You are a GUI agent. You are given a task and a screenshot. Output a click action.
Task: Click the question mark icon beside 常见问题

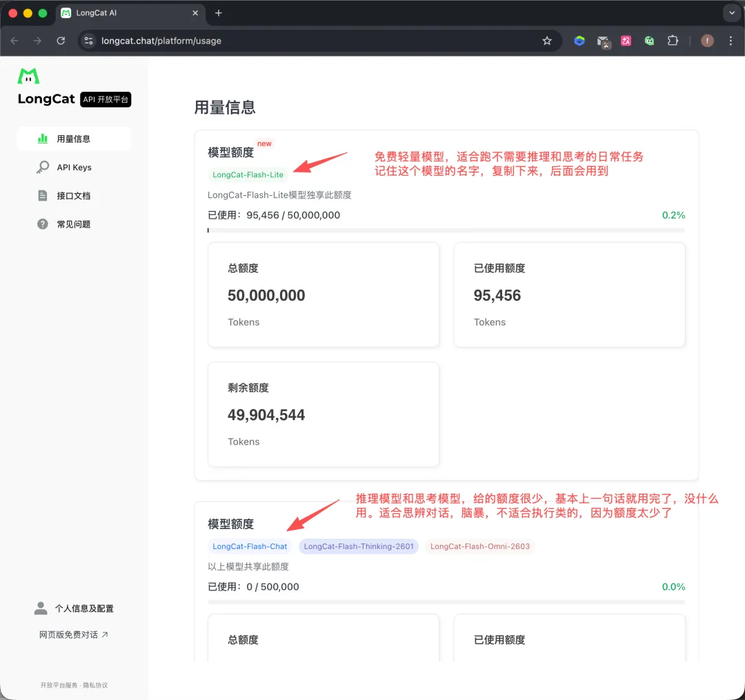(x=43, y=224)
